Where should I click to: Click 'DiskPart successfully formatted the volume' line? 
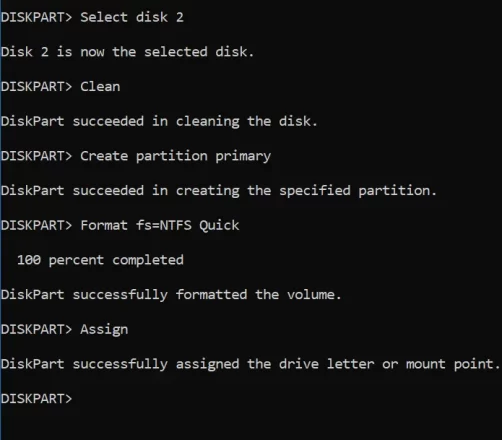point(171,295)
